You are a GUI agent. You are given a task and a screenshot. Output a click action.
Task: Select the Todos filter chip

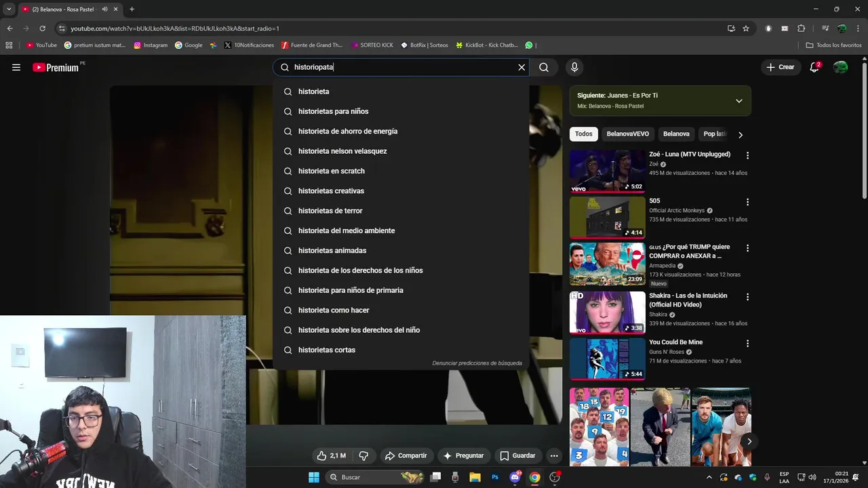point(584,134)
